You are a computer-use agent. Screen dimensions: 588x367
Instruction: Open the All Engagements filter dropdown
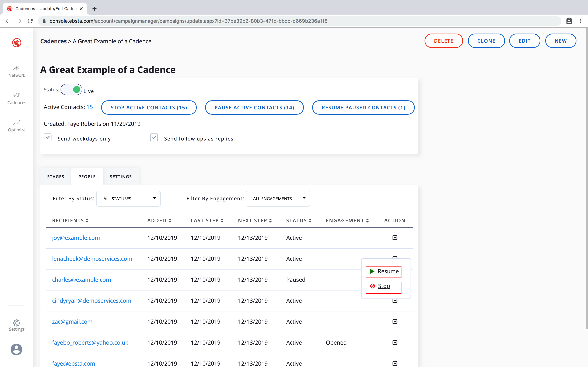278,199
